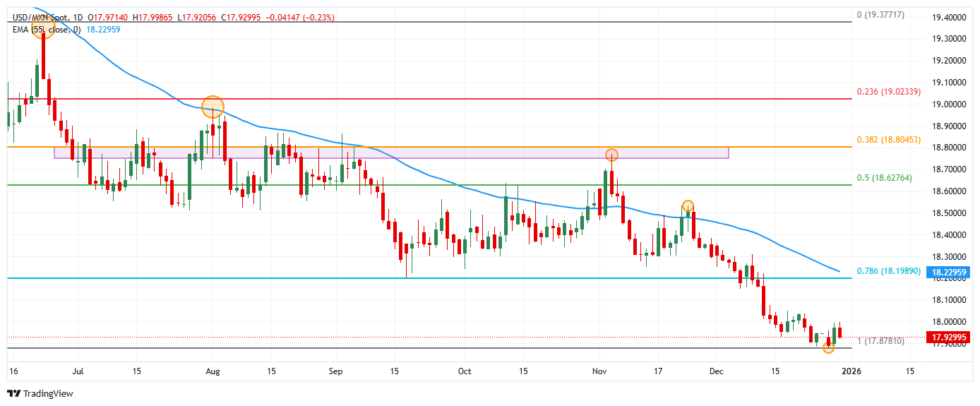Select the purple rectangle resistance zone
980x406 pixels.
click(390, 153)
